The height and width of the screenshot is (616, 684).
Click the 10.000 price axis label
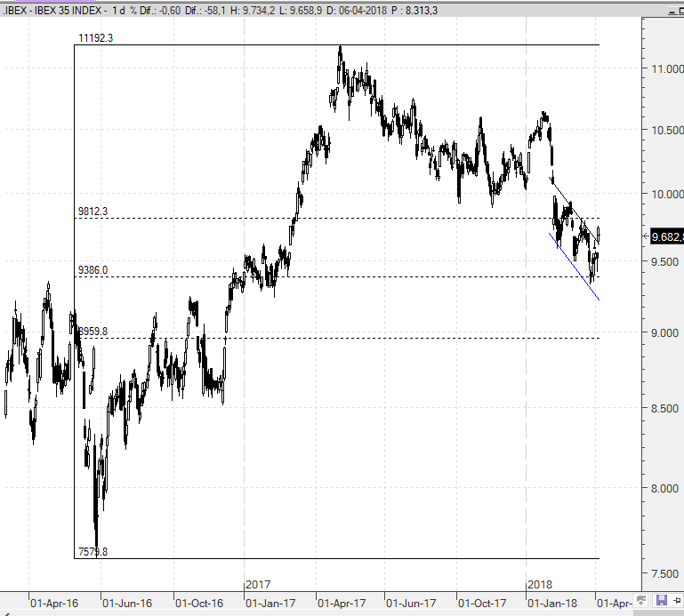(x=667, y=194)
